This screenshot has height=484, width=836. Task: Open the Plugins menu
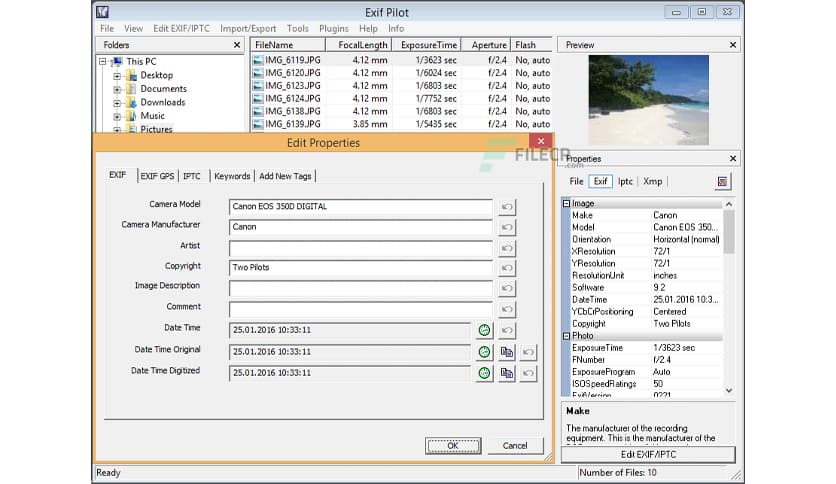334,28
